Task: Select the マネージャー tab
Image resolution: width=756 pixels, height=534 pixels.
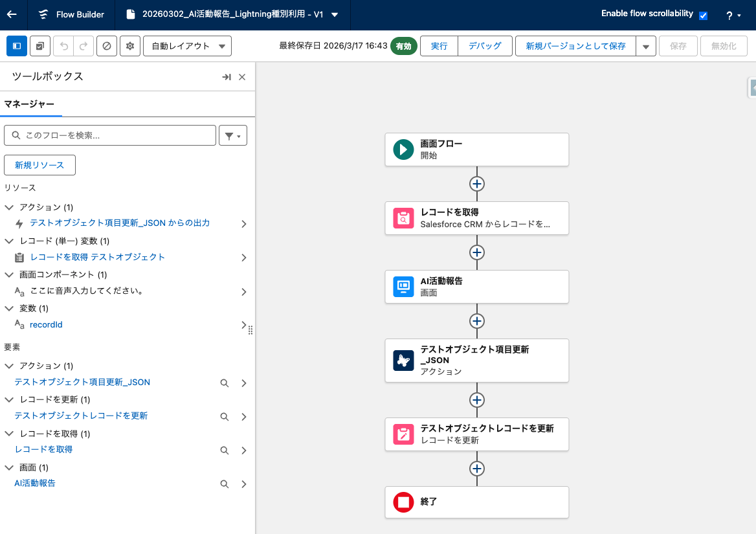Action: coord(29,104)
